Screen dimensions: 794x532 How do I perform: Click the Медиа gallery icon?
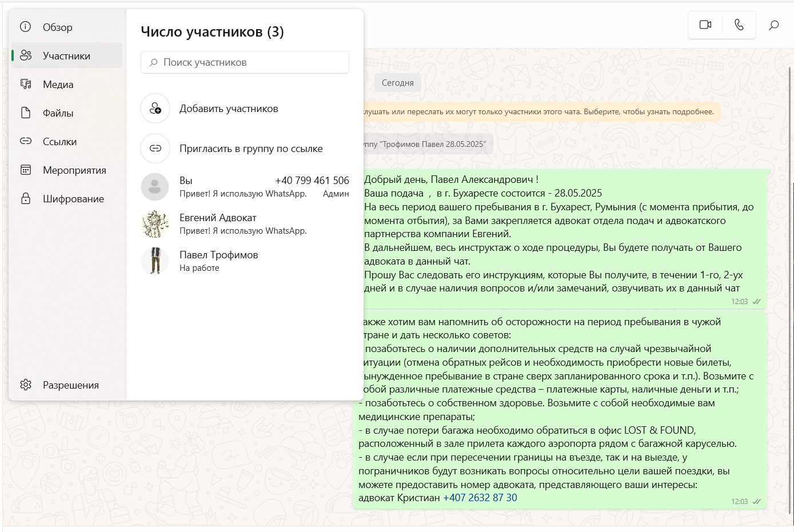coord(26,84)
